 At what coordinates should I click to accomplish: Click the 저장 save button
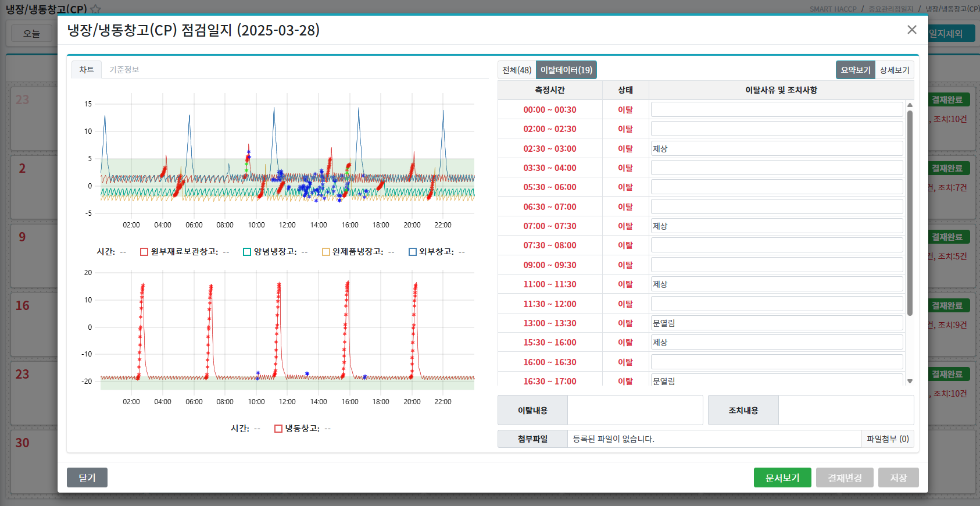pyautogui.click(x=899, y=478)
